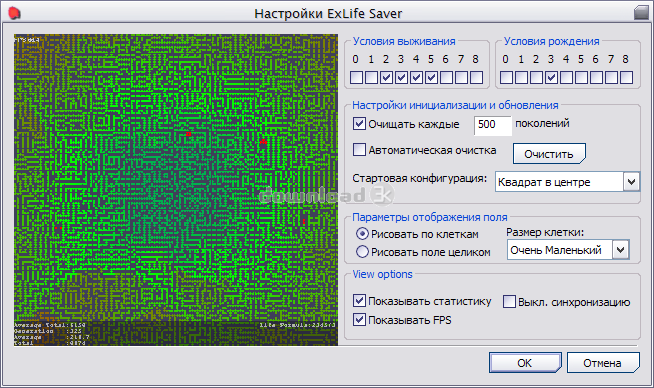This screenshot has width=654, height=388.
Task: Expand the 'Размер клетки' dropdown arrow
Action: [621, 250]
